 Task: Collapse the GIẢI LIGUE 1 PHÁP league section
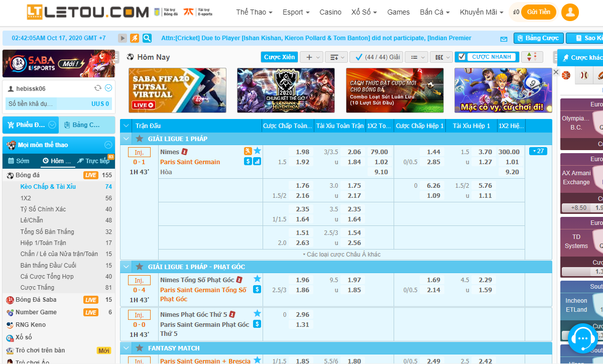[x=126, y=139]
